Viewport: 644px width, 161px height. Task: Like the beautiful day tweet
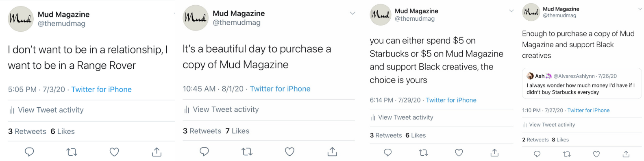coord(289,152)
